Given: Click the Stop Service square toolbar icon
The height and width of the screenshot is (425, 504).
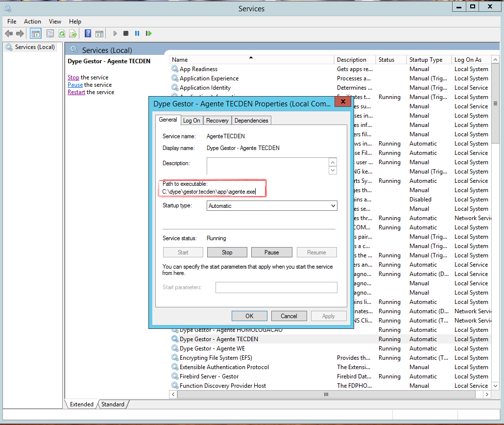Looking at the screenshot, I should coord(126,33).
